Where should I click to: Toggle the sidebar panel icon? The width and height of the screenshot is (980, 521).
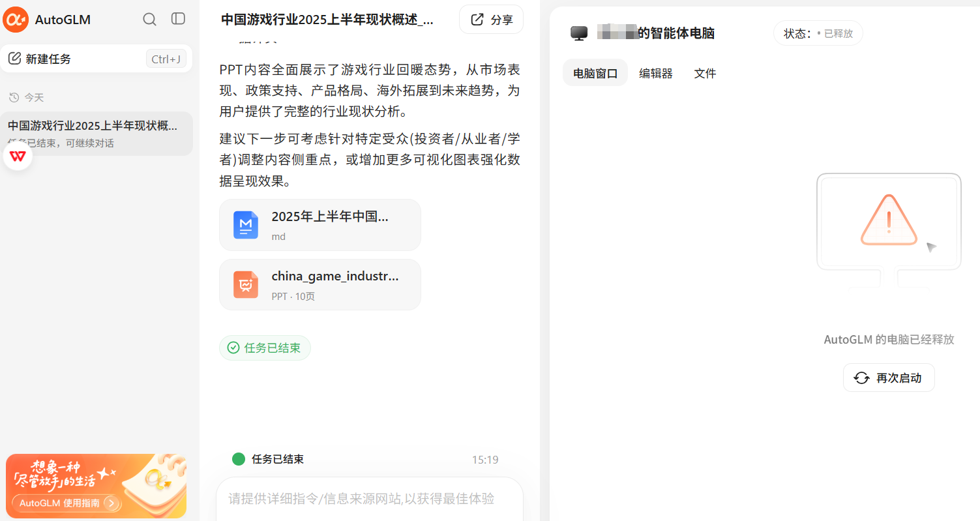[x=178, y=19]
